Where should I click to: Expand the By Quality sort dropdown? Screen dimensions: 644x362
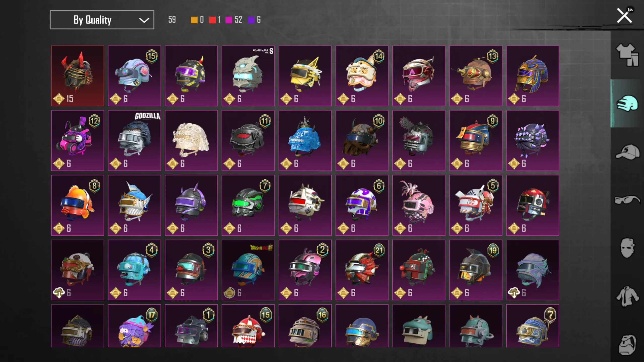(102, 20)
